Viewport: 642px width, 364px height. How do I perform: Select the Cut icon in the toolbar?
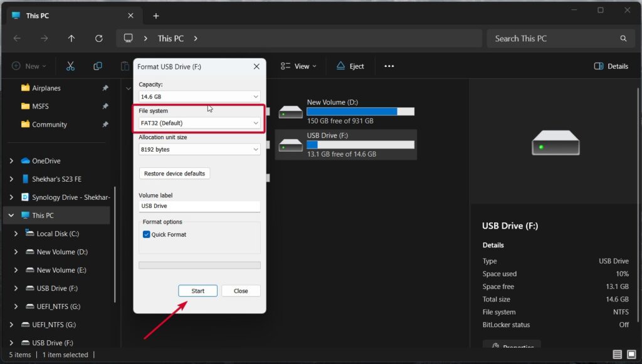(x=70, y=66)
